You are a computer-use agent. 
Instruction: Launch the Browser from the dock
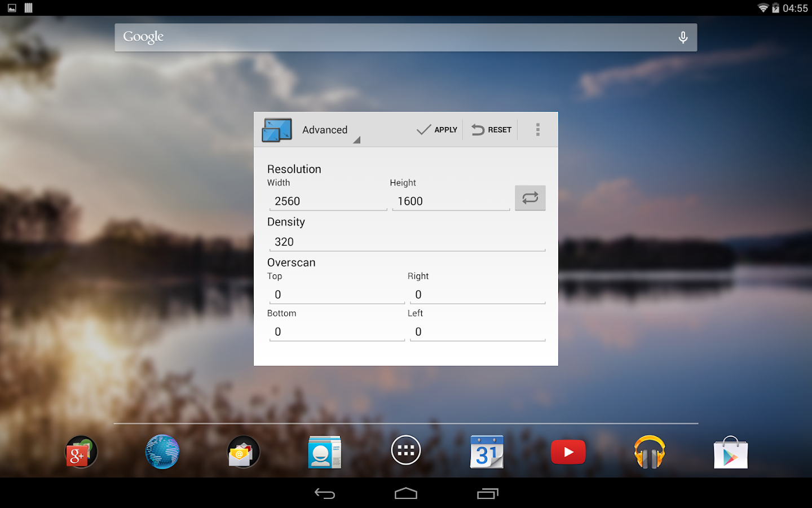pyautogui.click(x=162, y=452)
